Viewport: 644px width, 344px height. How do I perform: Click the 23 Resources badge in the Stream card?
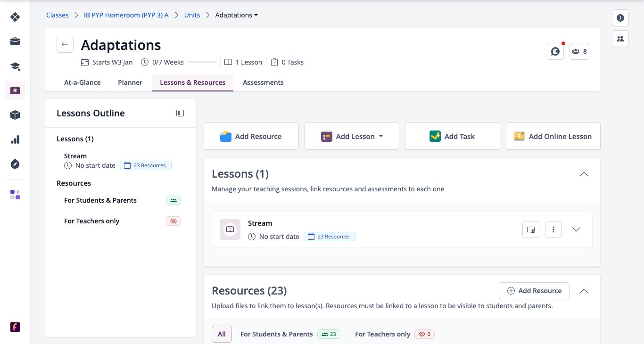click(x=330, y=237)
